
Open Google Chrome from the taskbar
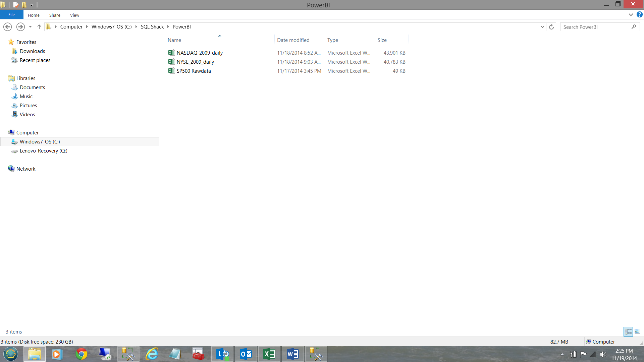(x=81, y=354)
